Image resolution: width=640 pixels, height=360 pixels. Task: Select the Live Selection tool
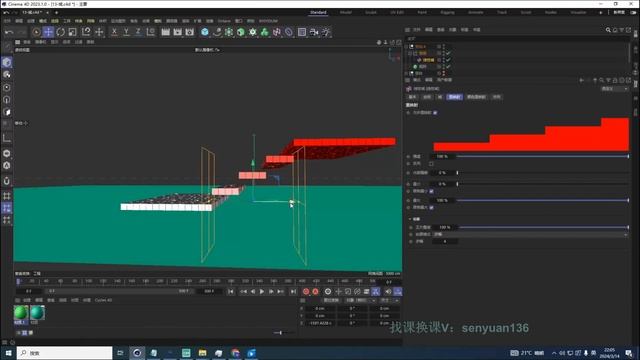[x=36, y=32]
